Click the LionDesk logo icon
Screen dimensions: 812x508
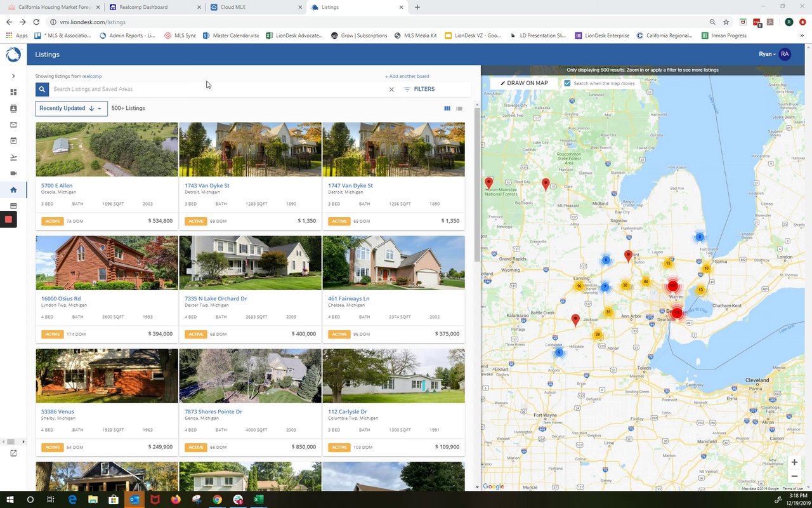13,55
